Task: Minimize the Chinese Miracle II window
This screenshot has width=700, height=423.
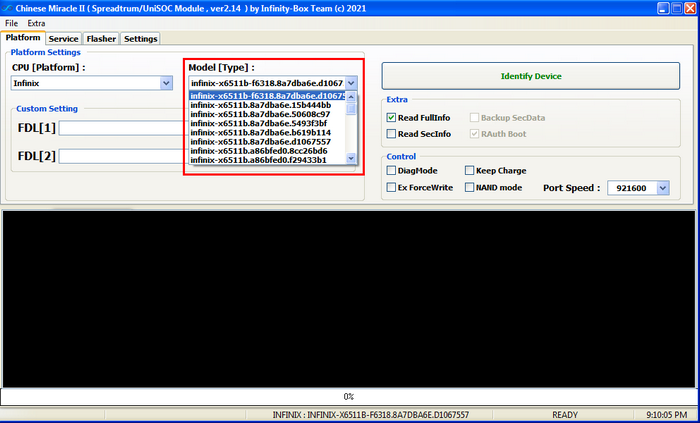Action: tap(663, 8)
